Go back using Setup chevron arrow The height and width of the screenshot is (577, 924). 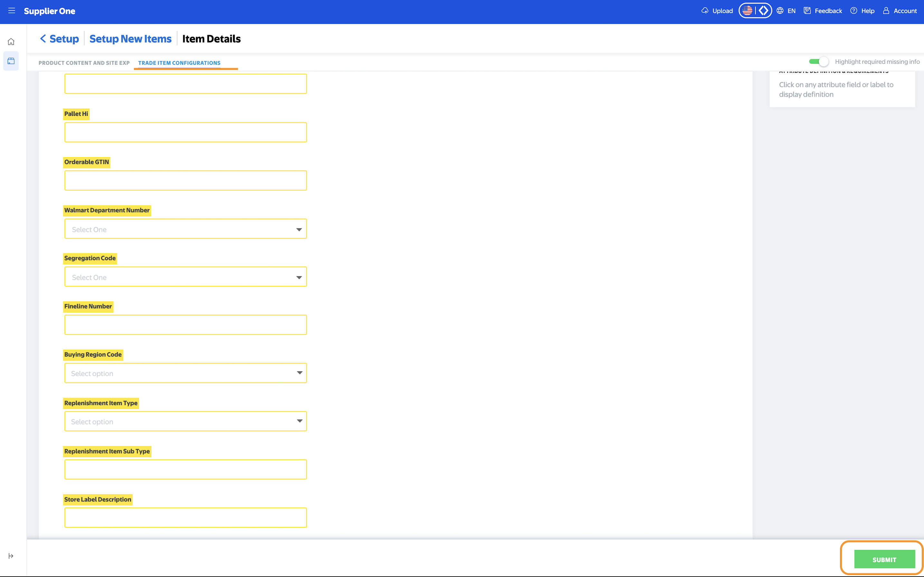point(43,39)
